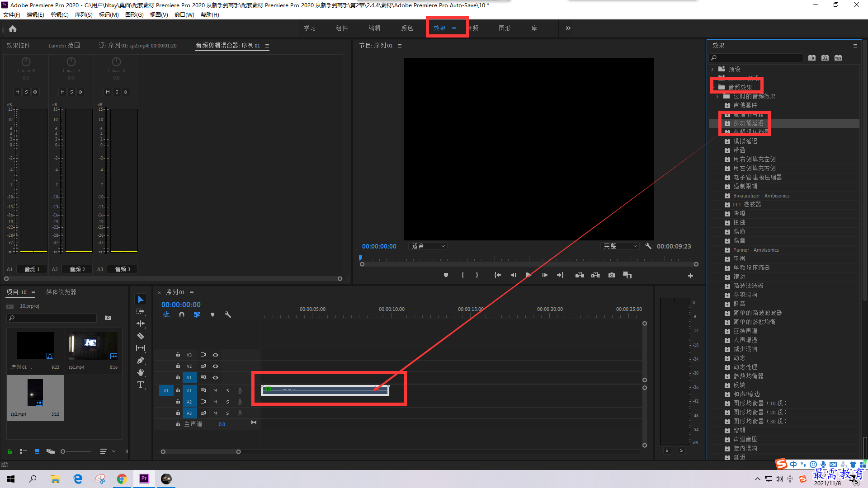Select the Slip tool

pos(141,348)
